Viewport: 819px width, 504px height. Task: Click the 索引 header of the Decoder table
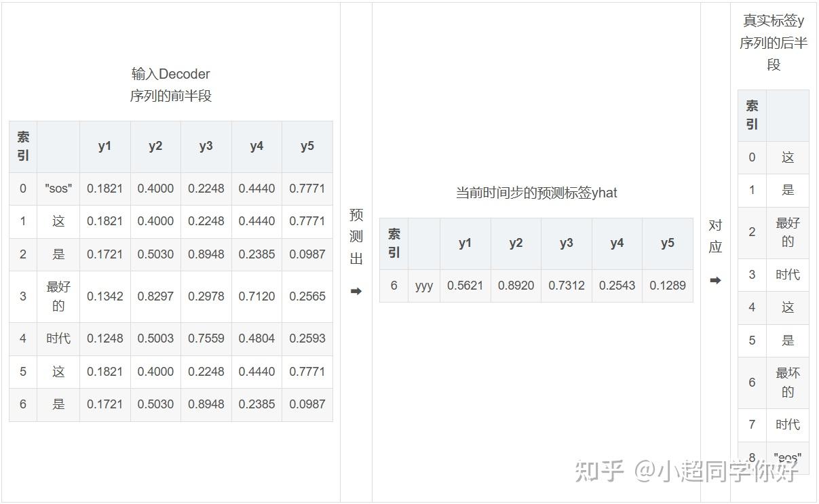[x=23, y=147]
